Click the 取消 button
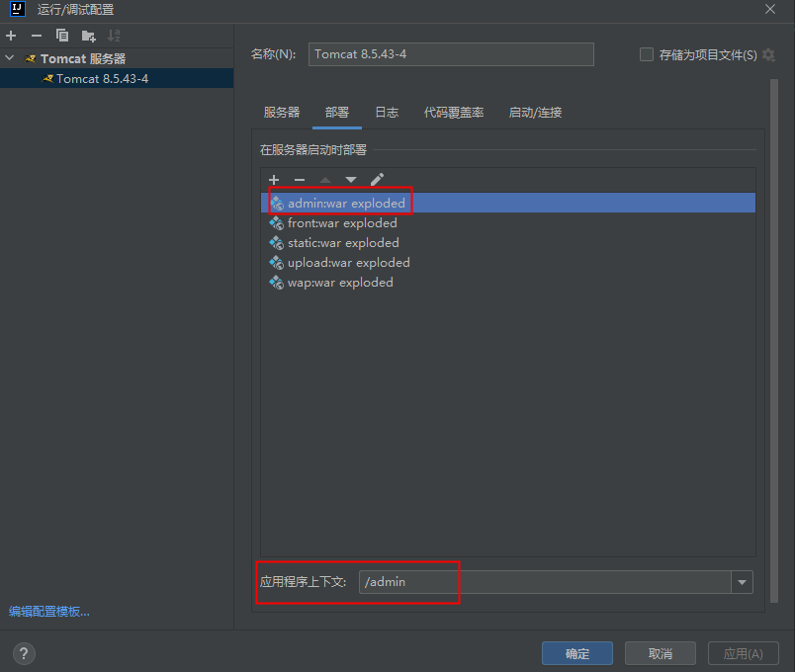This screenshot has height=672, width=795. (661, 654)
